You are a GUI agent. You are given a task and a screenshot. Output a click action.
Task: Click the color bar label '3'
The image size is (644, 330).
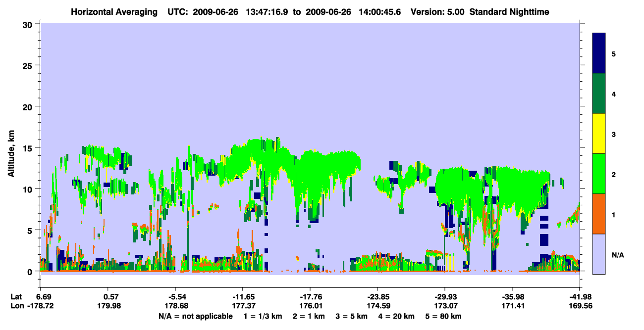tap(614, 135)
